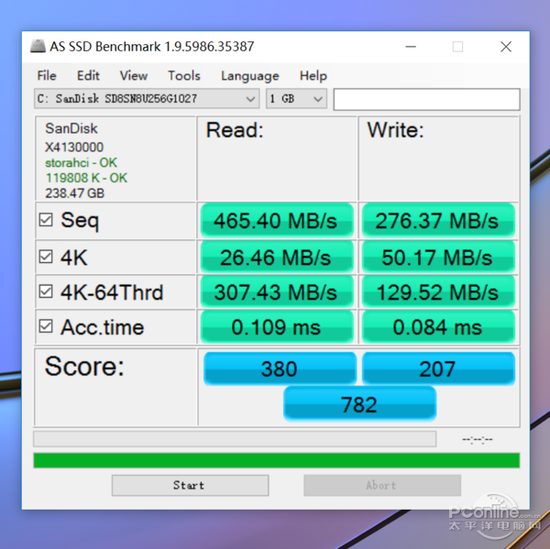Click the write score 207

[438, 369]
